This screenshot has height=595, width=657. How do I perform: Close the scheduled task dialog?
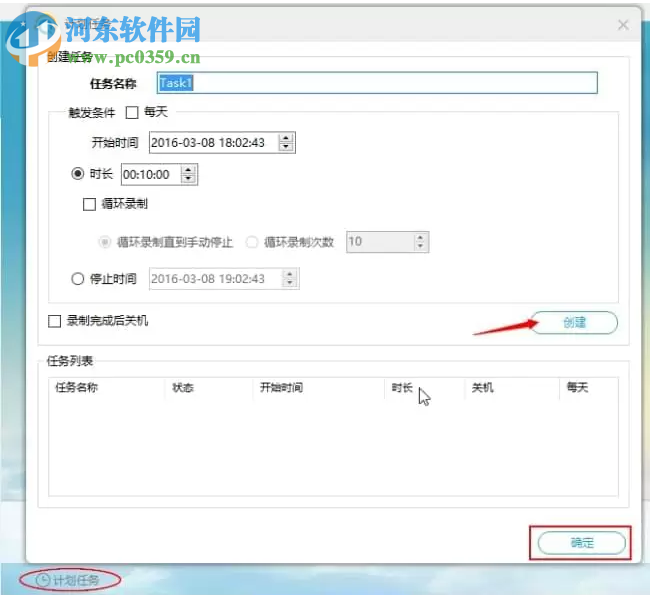pyautogui.click(x=623, y=25)
